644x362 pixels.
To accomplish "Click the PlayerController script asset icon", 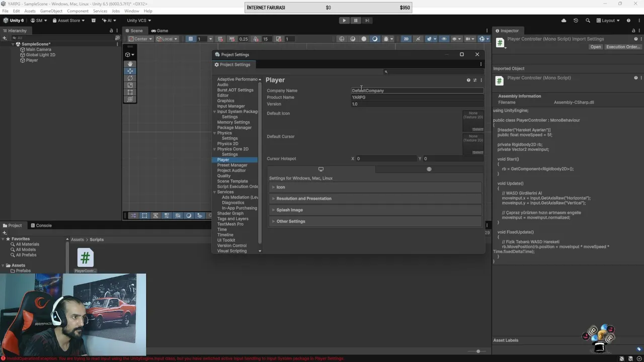I will (85, 258).
